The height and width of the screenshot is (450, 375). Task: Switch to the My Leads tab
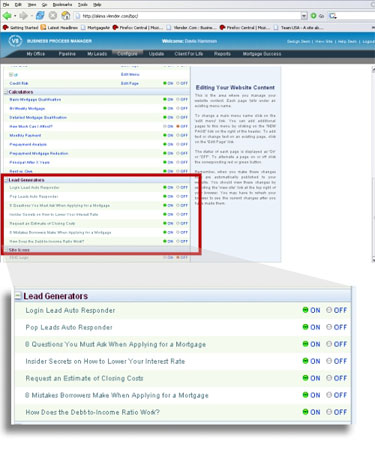click(97, 54)
